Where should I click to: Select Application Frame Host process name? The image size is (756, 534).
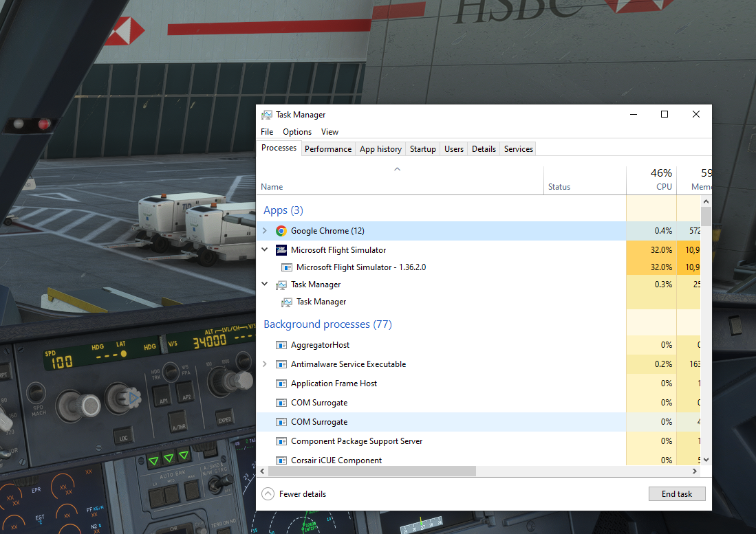tap(334, 383)
